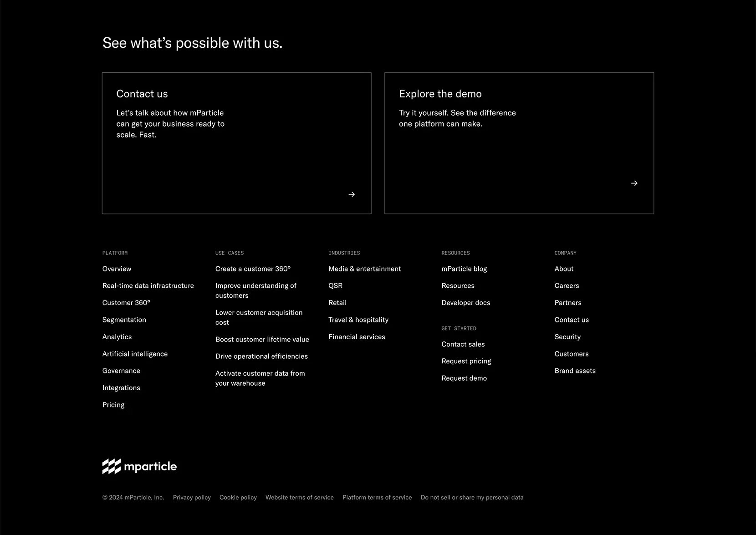Click Request demo under Get Started
The image size is (756, 535).
[464, 378]
